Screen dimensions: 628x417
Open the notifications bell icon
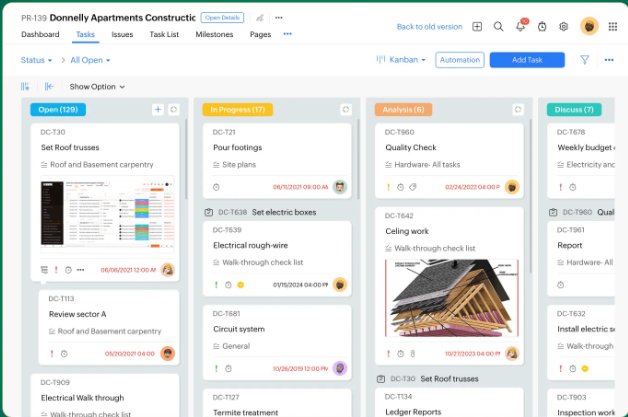pos(520,27)
